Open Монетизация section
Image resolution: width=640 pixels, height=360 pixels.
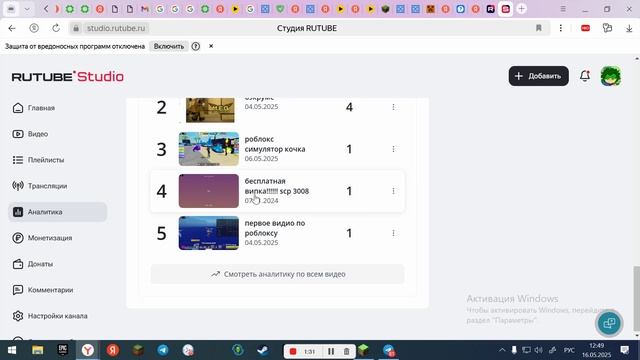(42, 238)
